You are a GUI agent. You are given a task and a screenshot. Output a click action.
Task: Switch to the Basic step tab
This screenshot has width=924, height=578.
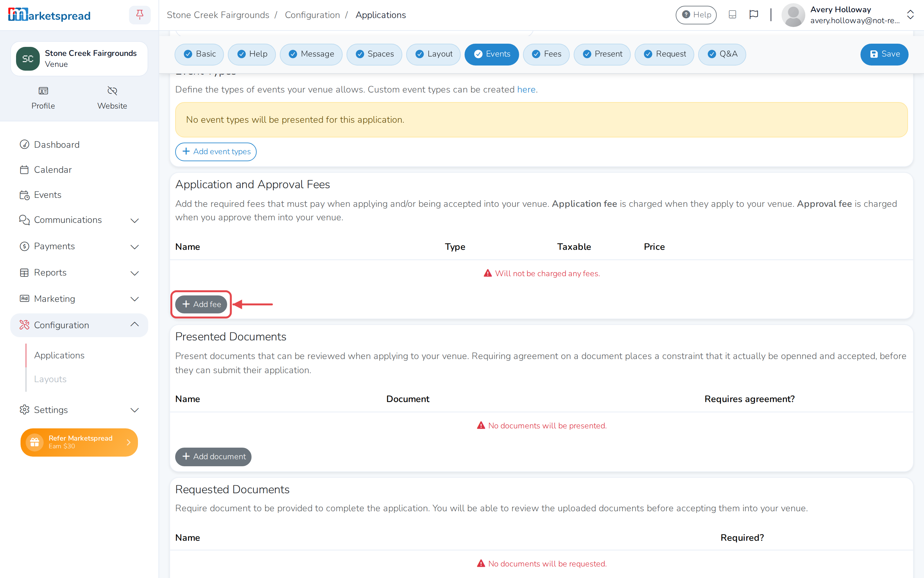coord(199,54)
